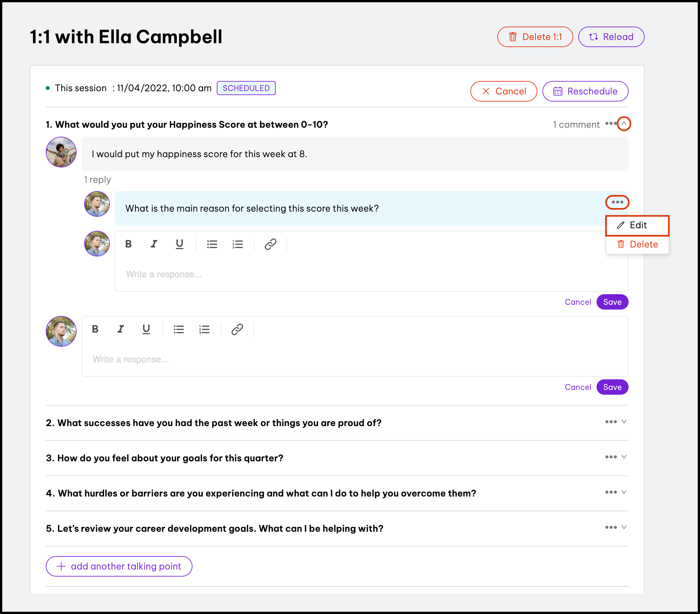
Task: Choose Edit from the comment menu
Action: coord(637,225)
